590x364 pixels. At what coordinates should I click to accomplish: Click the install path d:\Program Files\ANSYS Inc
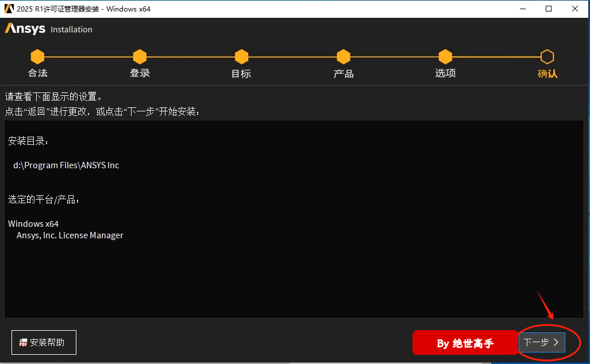coord(66,165)
